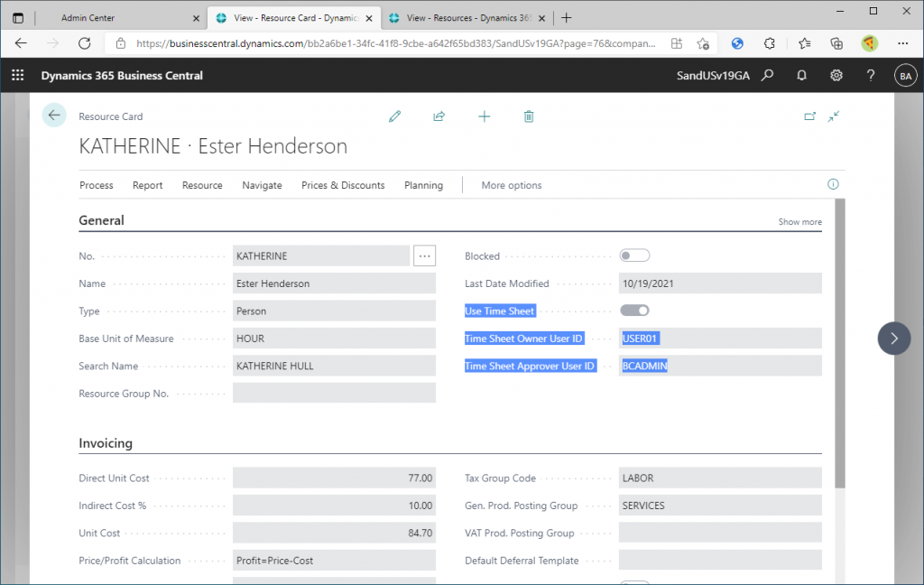924x585 pixels.
Task: Click the collapse page arrows icon
Action: [833, 116]
